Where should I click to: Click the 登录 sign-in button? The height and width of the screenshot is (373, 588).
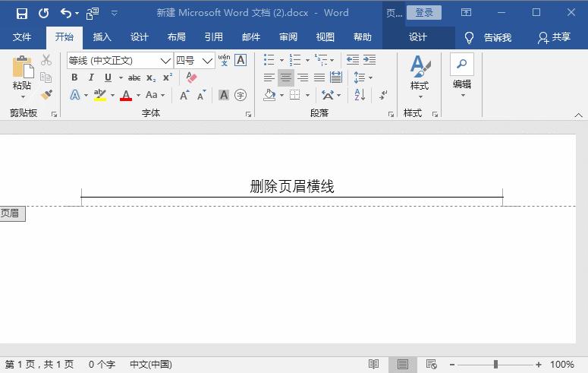[x=424, y=13]
